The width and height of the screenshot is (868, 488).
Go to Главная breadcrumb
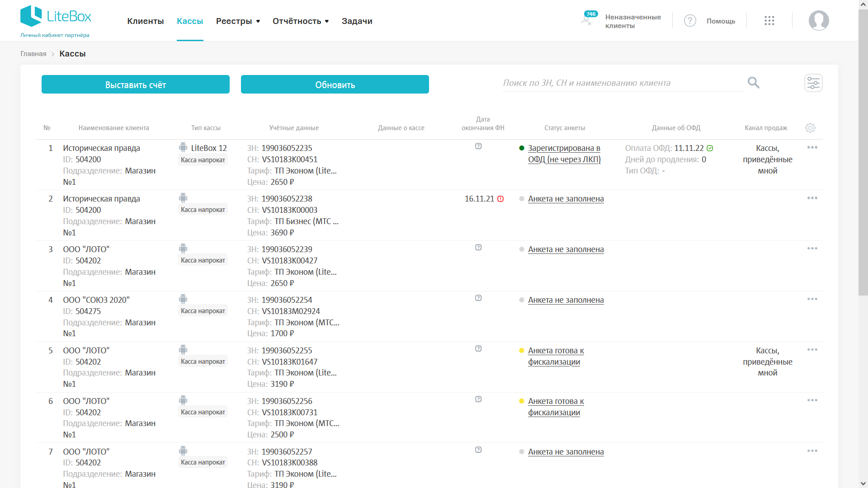click(x=33, y=54)
